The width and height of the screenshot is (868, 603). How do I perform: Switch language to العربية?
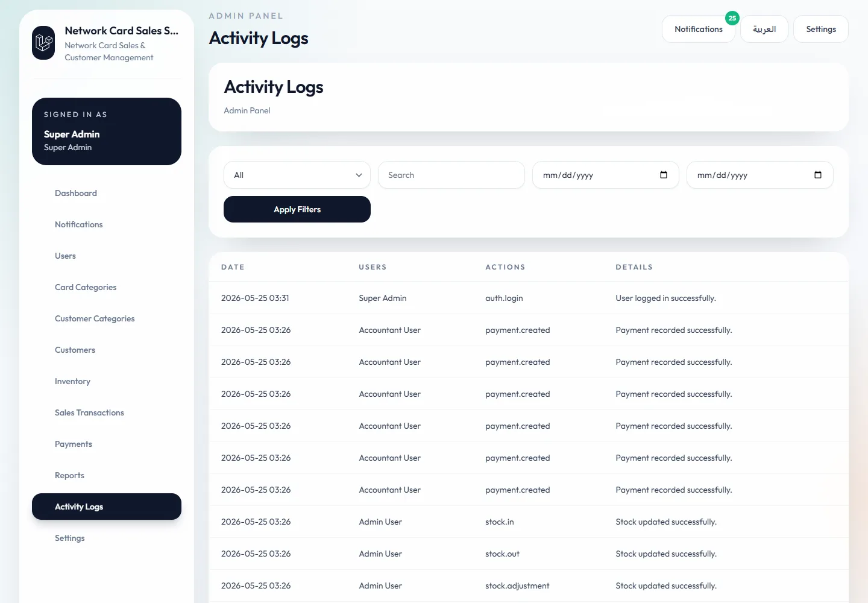pos(764,29)
